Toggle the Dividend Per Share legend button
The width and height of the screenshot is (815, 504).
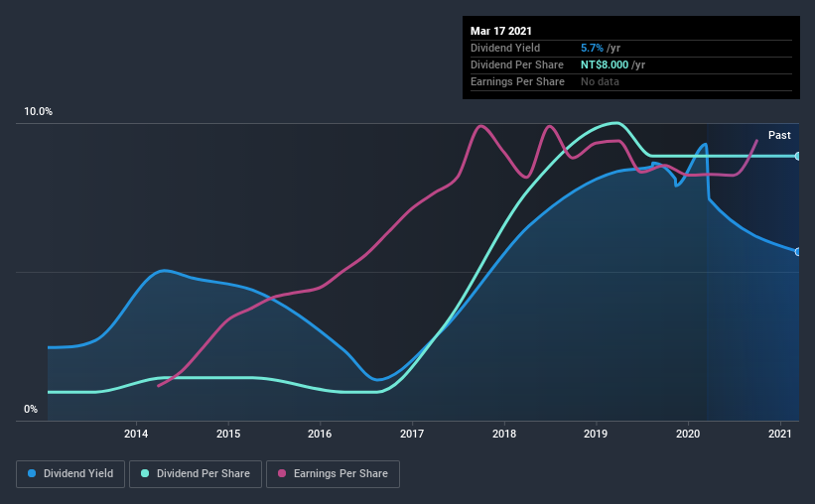(x=196, y=474)
